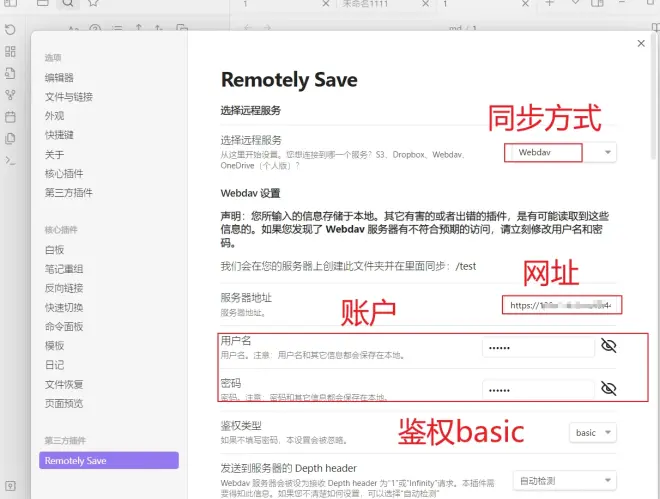Screen dimensions: 660x499
Task: Open the basic auth type dropdown
Action: tap(593, 433)
